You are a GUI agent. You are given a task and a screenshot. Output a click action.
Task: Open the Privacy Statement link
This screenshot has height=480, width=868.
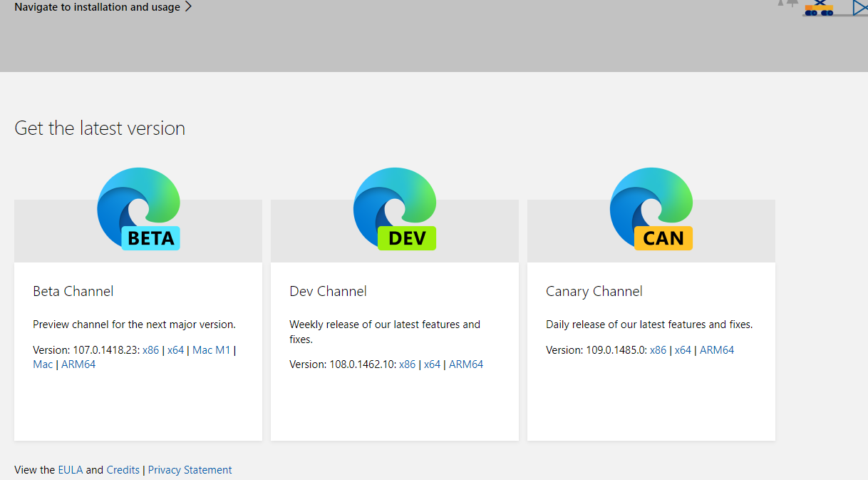click(x=190, y=470)
